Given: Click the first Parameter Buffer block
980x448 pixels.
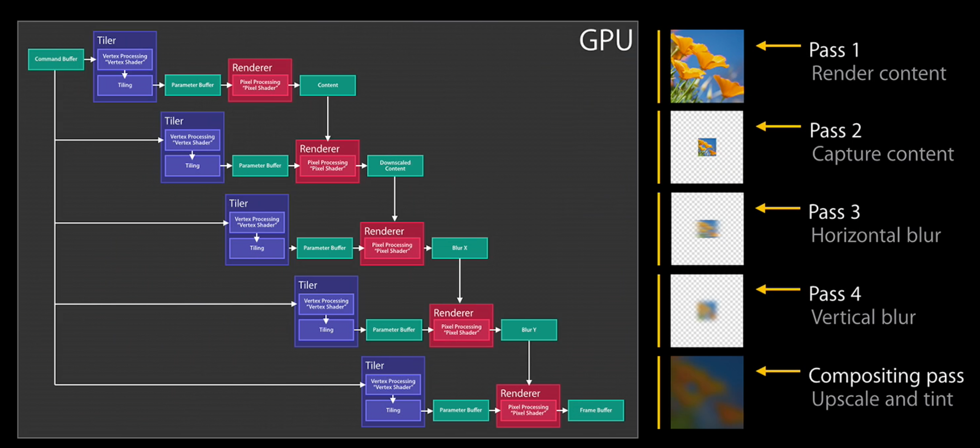Looking at the screenshot, I should point(193,85).
